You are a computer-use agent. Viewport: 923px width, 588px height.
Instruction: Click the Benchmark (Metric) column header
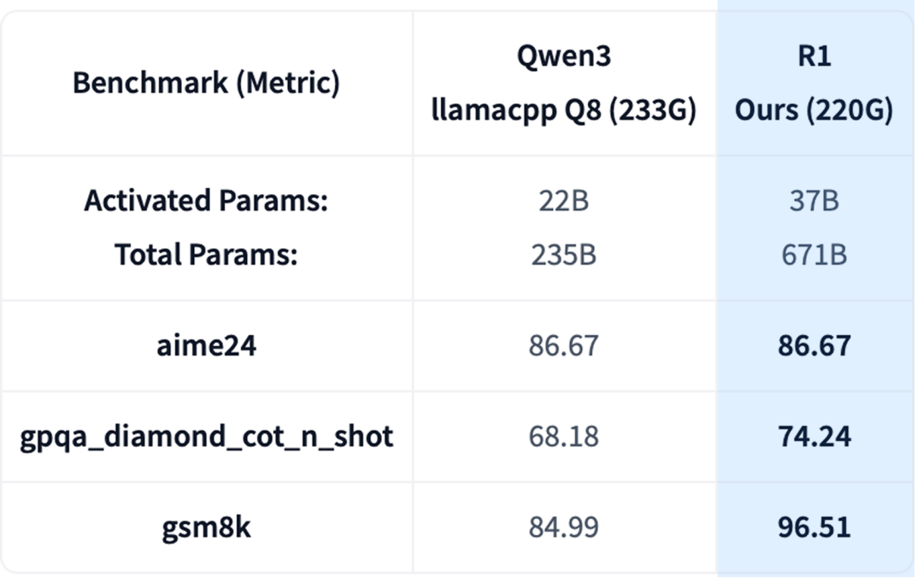tap(206, 83)
